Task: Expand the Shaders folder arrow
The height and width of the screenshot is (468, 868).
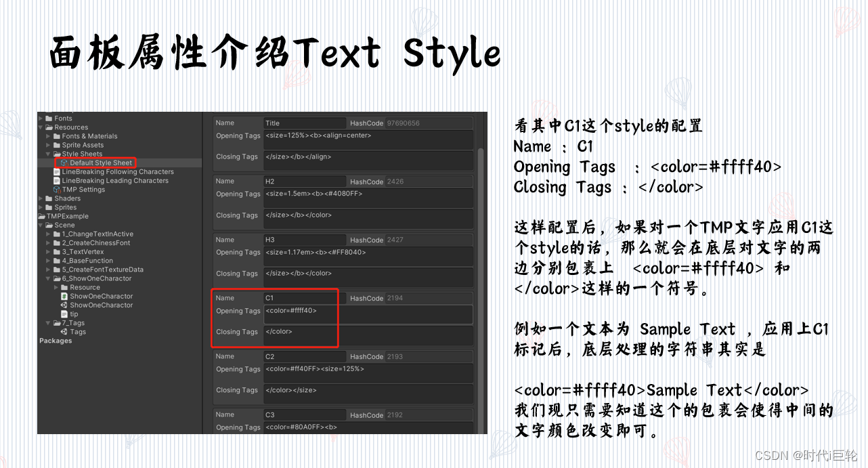Action: [42, 198]
